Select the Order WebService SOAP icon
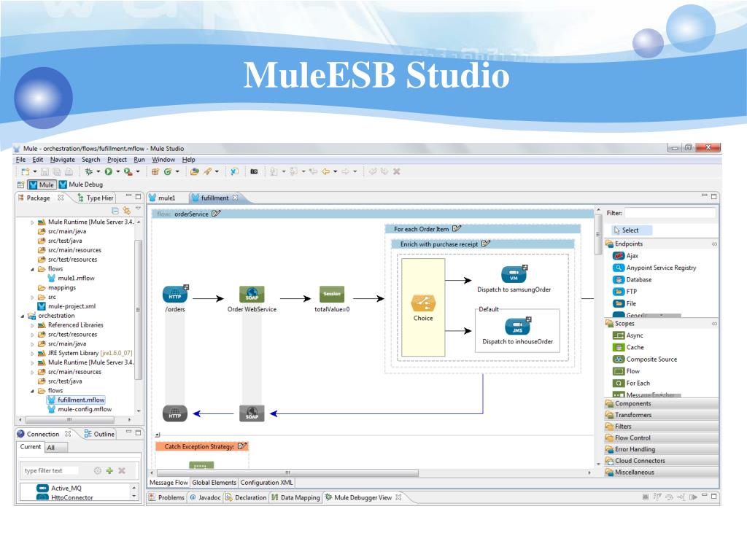Image resolution: width=747 pixels, height=560 pixels. pos(252,295)
